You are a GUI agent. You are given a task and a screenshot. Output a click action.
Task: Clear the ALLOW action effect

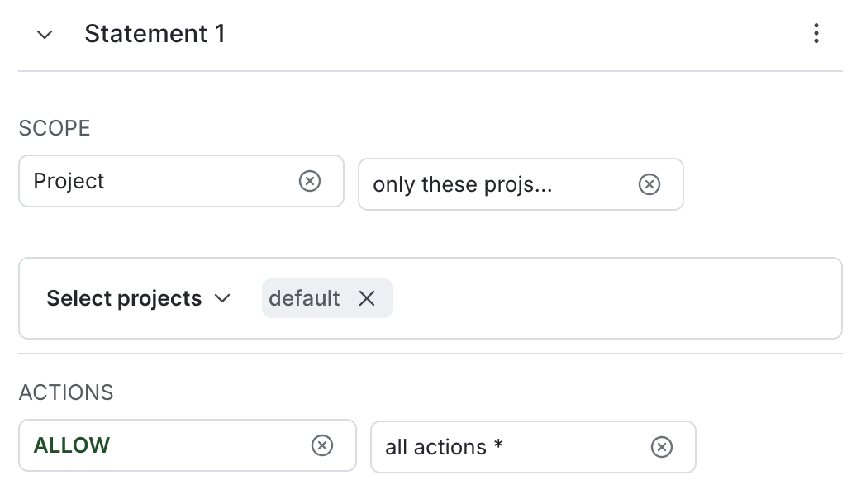tap(321, 445)
